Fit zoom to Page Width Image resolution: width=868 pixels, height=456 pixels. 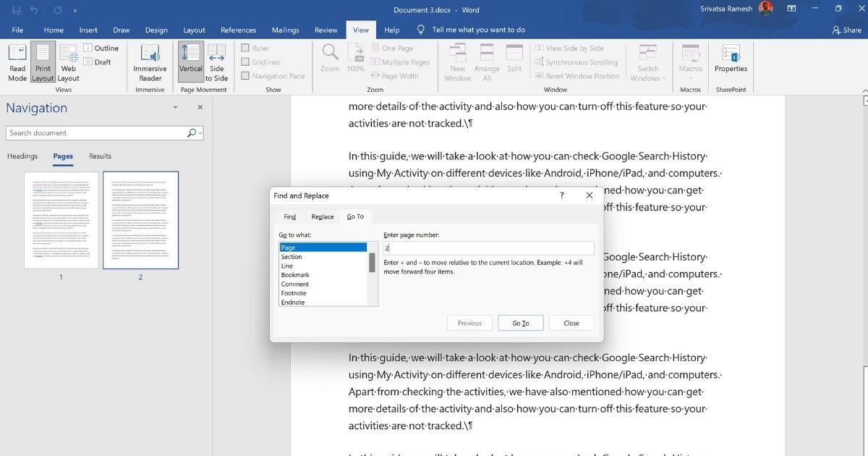pyautogui.click(x=395, y=76)
